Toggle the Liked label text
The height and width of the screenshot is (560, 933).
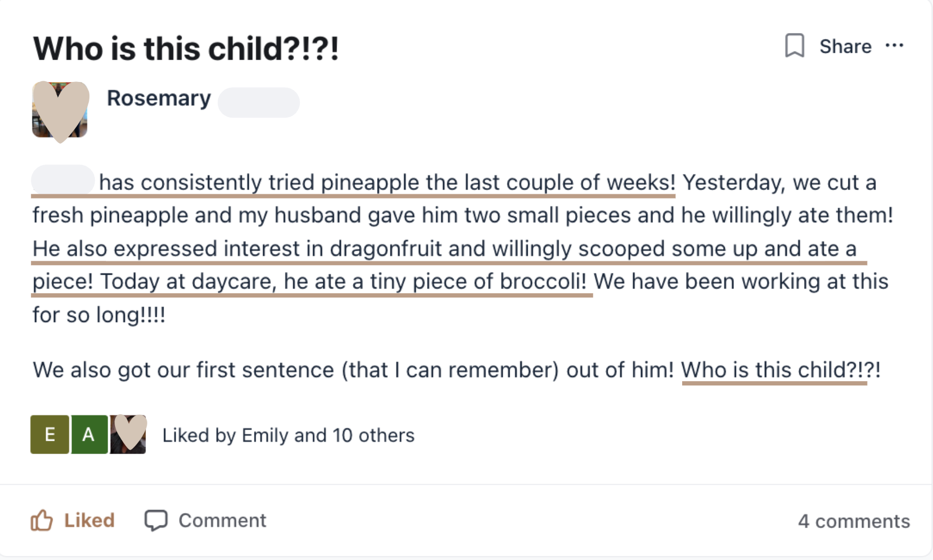(89, 520)
